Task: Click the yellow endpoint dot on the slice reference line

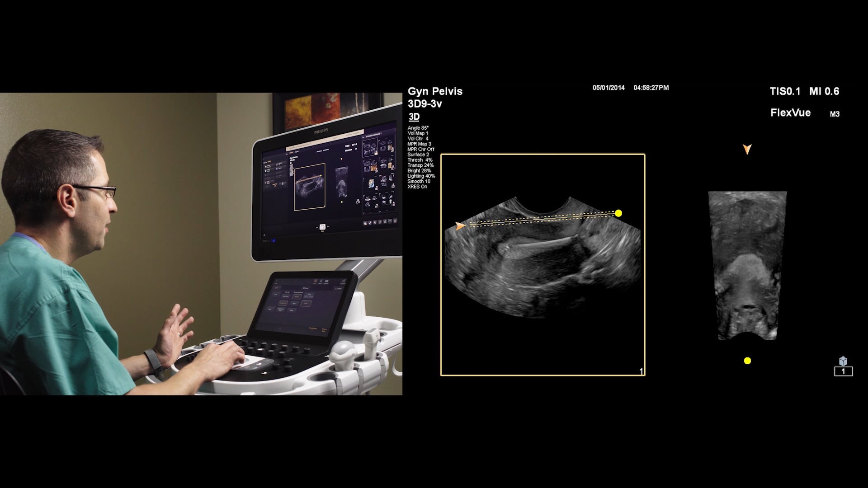Action: click(618, 213)
